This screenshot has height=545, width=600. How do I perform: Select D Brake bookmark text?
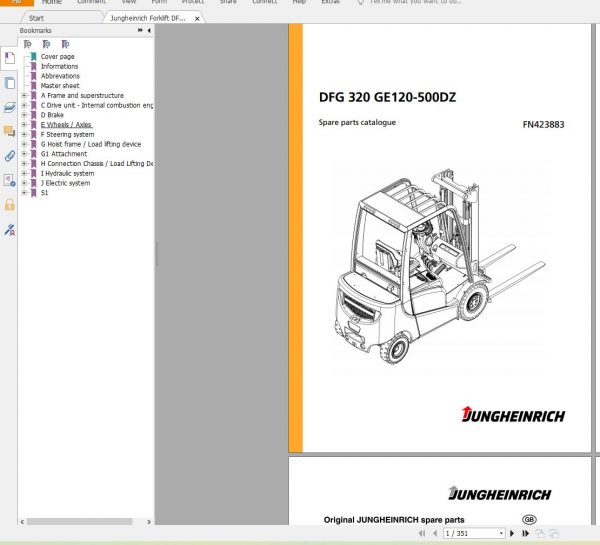[x=52, y=115]
